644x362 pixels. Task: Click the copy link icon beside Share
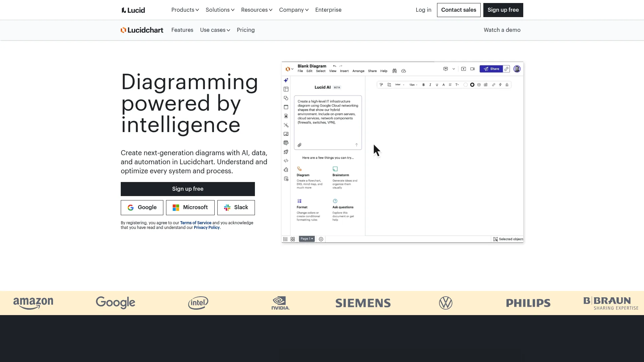[x=506, y=69]
